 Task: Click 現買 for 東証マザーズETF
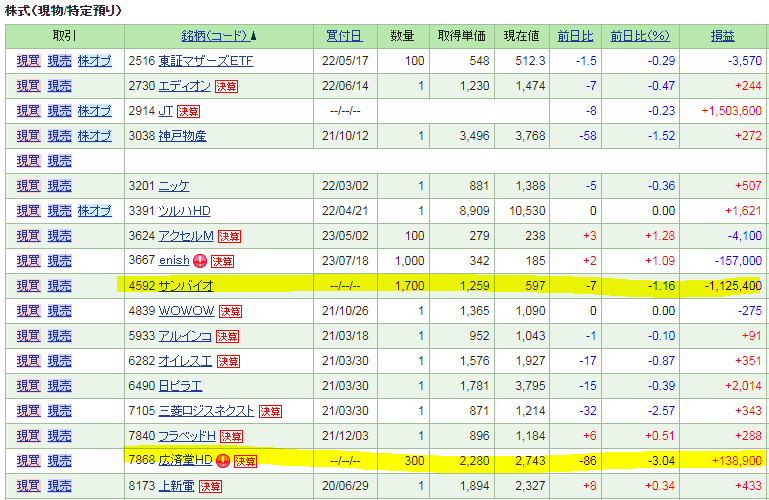[x=28, y=61]
